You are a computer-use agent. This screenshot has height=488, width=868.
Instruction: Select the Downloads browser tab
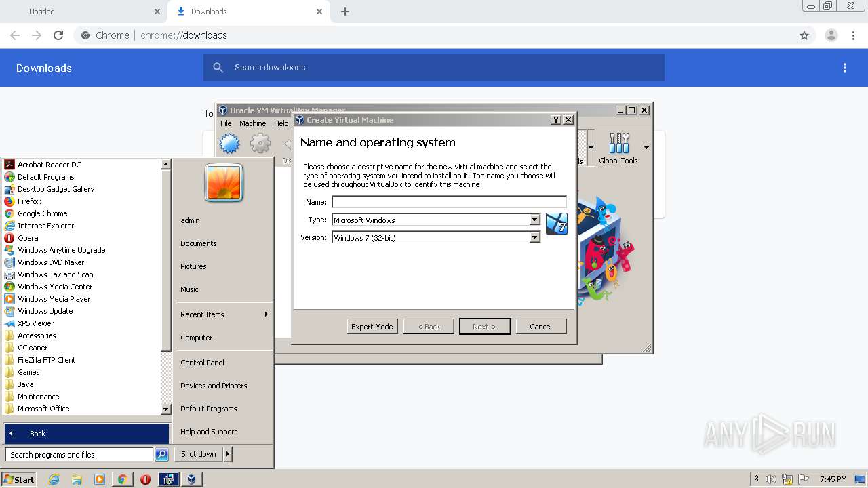(250, 12)
